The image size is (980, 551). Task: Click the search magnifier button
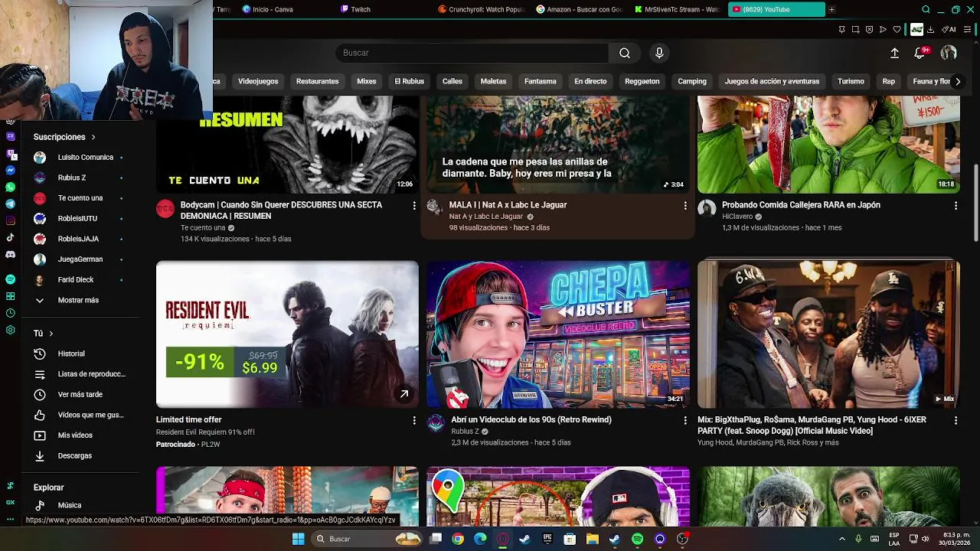click(x=625, y=53)
